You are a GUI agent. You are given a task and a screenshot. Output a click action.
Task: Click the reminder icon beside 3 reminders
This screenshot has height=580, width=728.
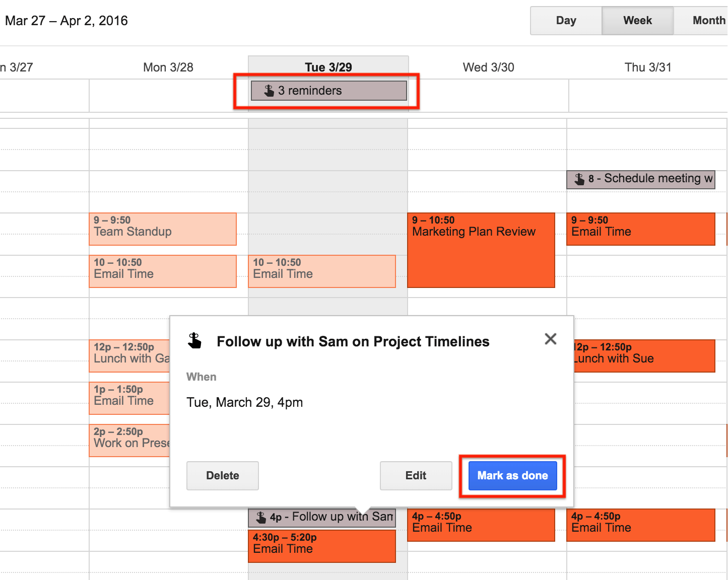click(269, 91)
